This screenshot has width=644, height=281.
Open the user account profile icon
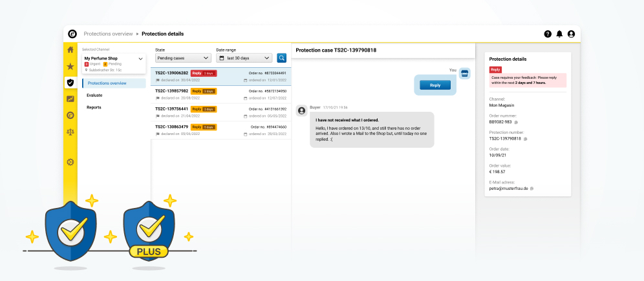(572, 34)
